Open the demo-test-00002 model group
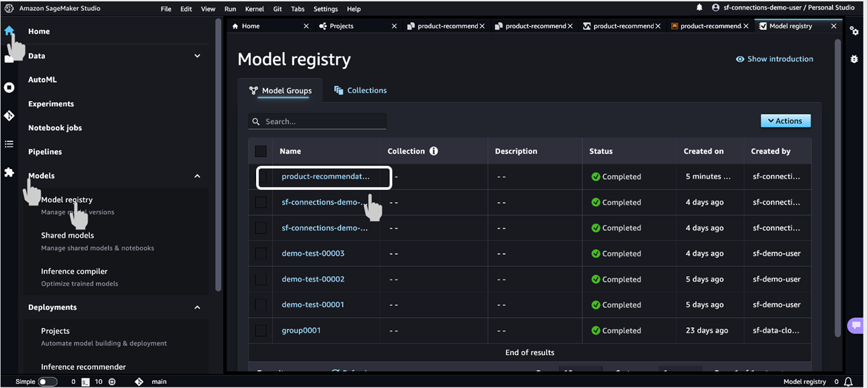The image size is (868, 388). click(x=313, y=280)
